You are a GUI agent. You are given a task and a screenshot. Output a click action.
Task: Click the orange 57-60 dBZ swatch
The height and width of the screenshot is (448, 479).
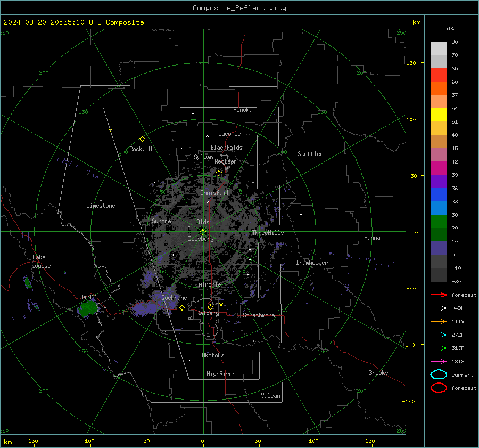439,88
